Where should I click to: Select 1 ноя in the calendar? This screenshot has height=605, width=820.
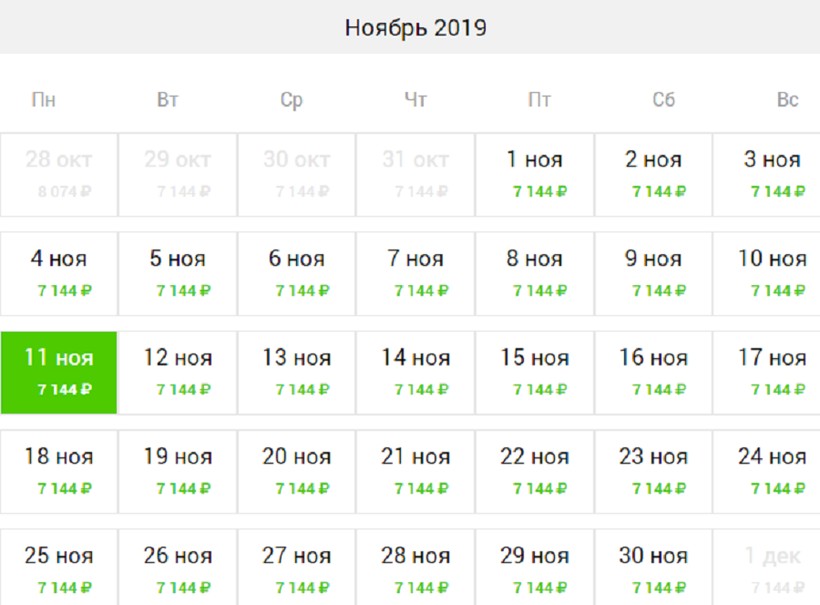coord(534,174)
